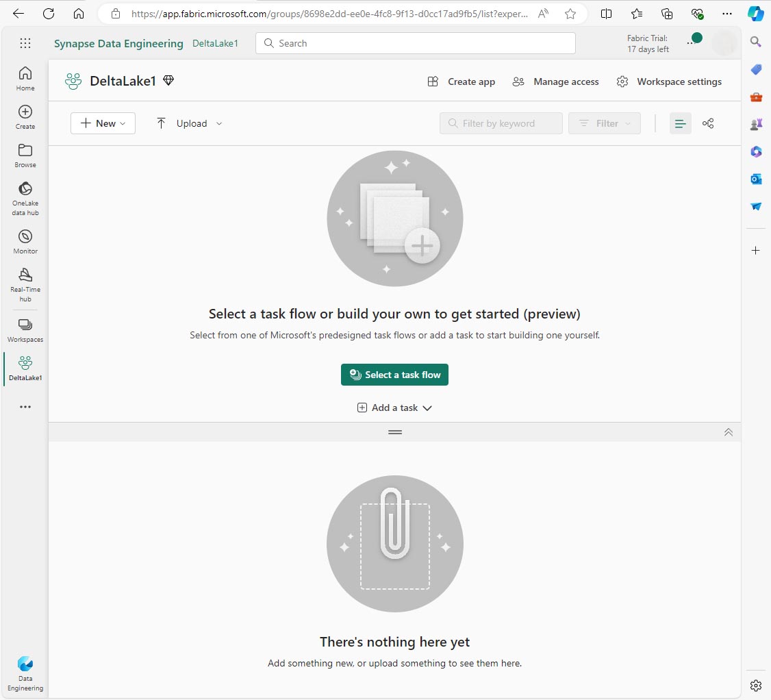Viewport: 771px width, 700px height.
Task: Focus the top Search box
Action: tap(416, 43)
